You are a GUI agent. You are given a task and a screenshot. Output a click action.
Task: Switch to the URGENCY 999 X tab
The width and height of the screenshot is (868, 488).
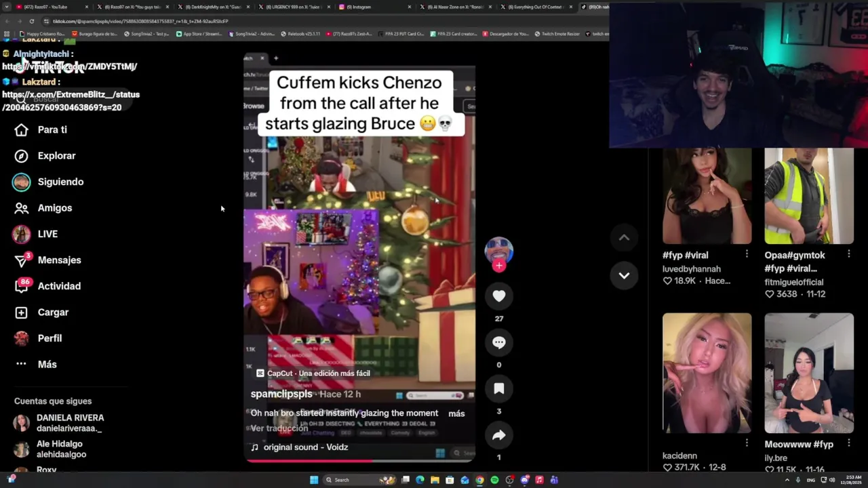[x=293, y=7]
